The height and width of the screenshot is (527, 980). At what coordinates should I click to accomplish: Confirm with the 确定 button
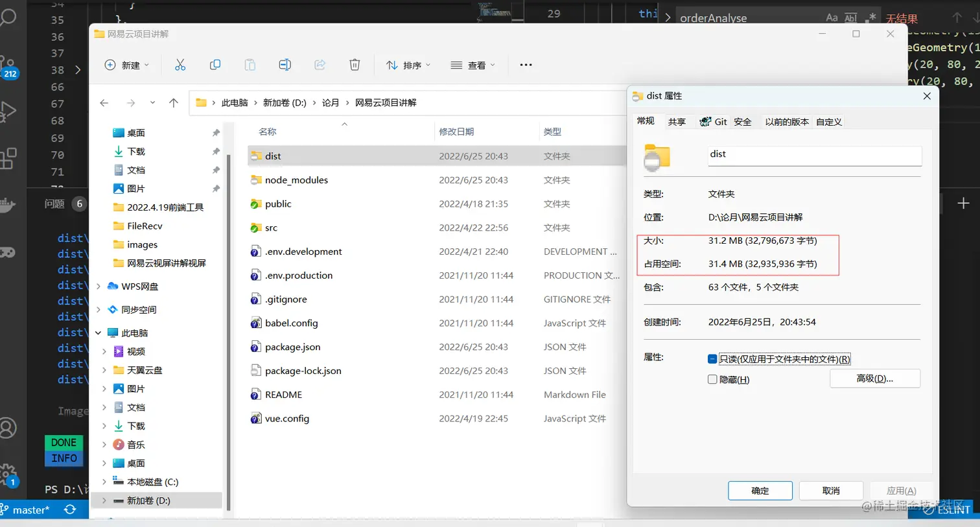(x=760, y=491)
